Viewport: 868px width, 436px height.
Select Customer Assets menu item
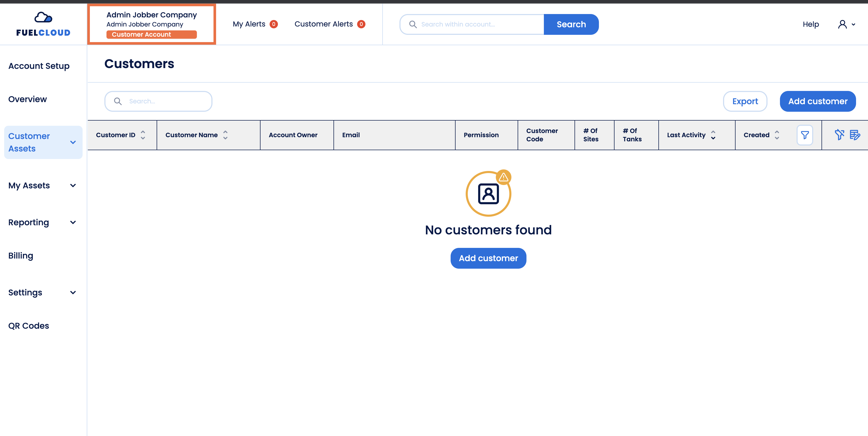click(x=43, y=142)
